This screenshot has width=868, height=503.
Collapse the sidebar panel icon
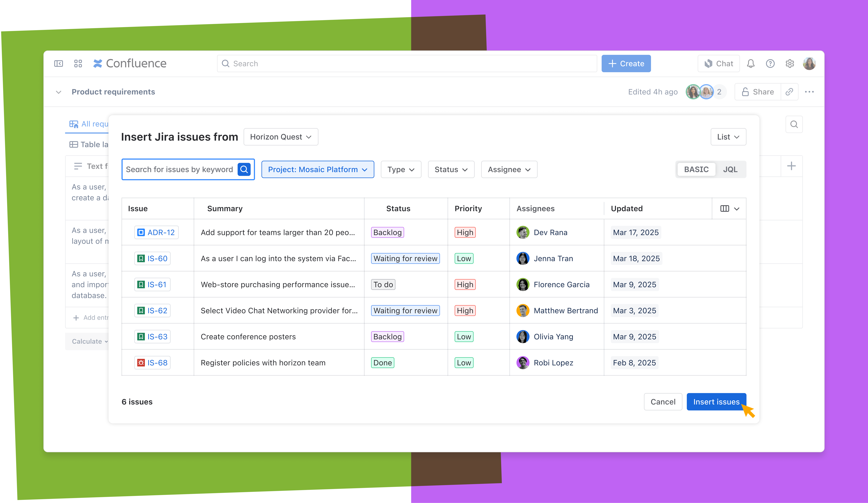[59, 63]
